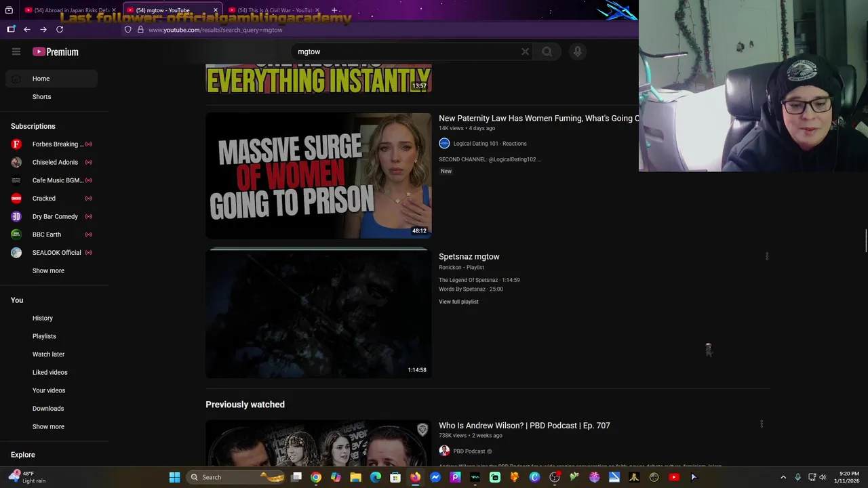The image size is (868, 488).
Task: Open more options for Who Is Andrew Wilson video
Action: point(762,424)
